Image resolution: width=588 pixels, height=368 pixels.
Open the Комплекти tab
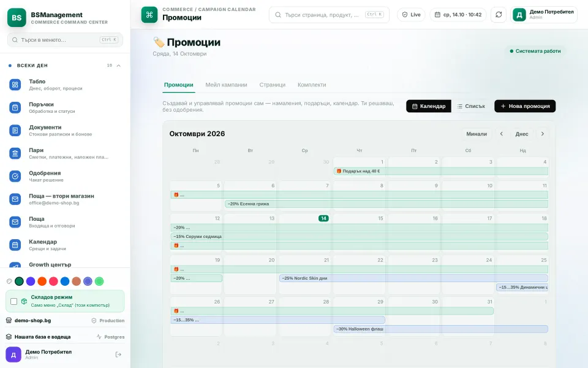tap(312, 85)
